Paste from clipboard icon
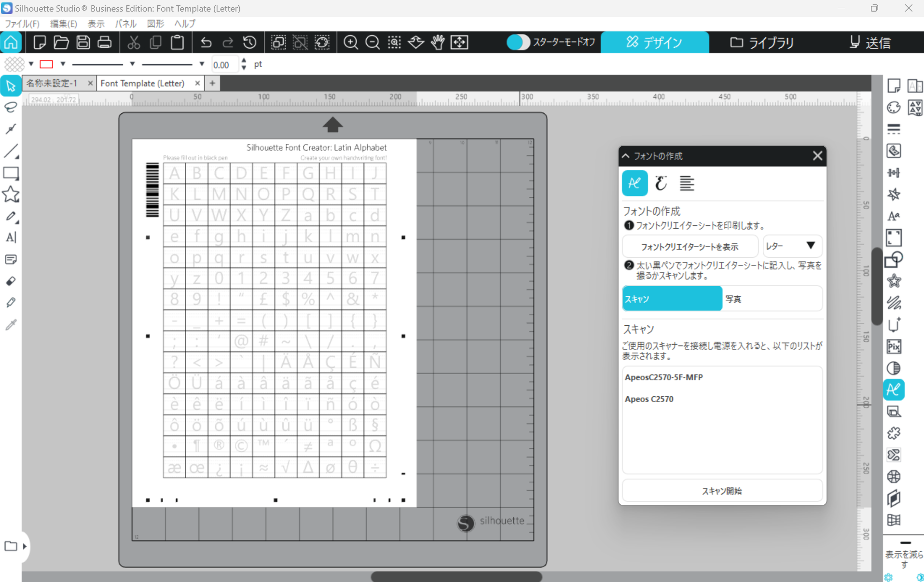Image resolution: width=924 pixels, height=582 pixels. (x=177, y=42)
